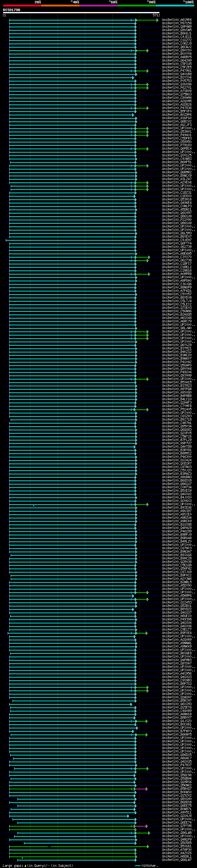Screen dimensions: 197x868
Task: Select hit UniRef100_Q7SE03
Action: point(177,308)
